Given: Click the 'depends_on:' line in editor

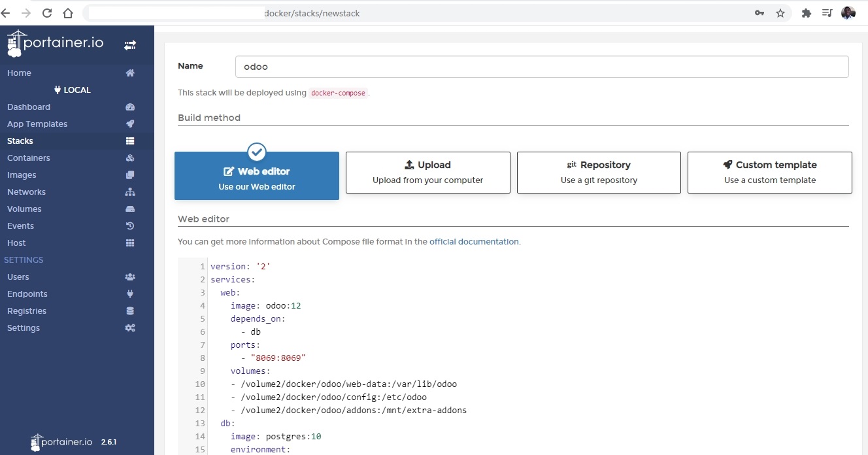Looking at the screenshot, I should click(x=258, y=319).
